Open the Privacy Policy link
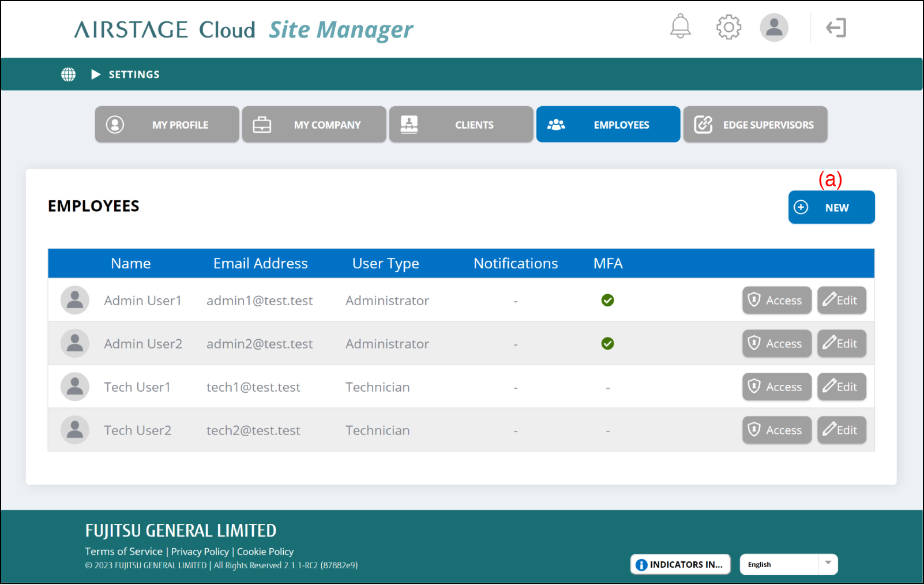 (x=200, y=552)
